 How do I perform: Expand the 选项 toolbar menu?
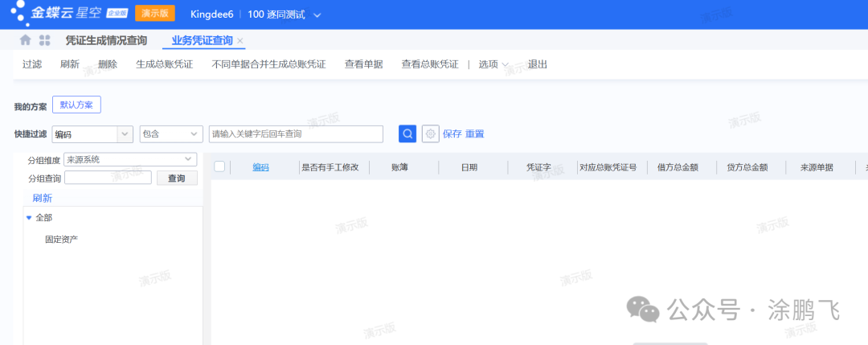[493, 64]
